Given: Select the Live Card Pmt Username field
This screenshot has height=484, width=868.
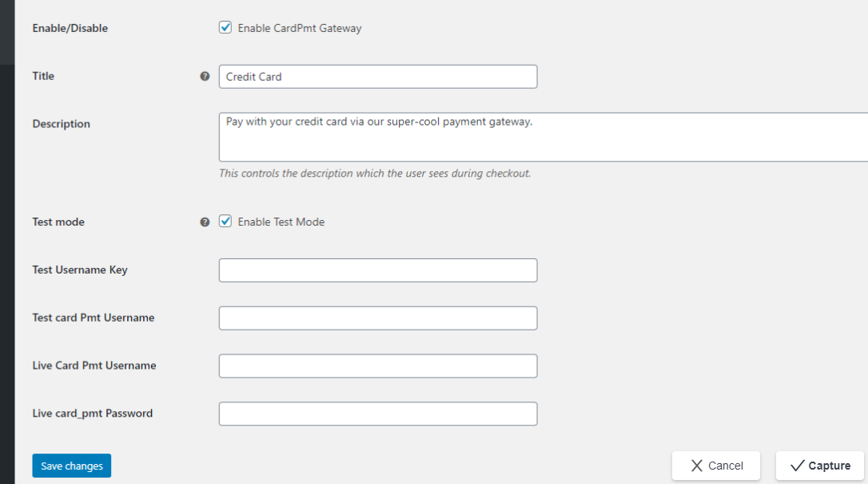Looking at the screenshot, I should [x=377, y=366].
